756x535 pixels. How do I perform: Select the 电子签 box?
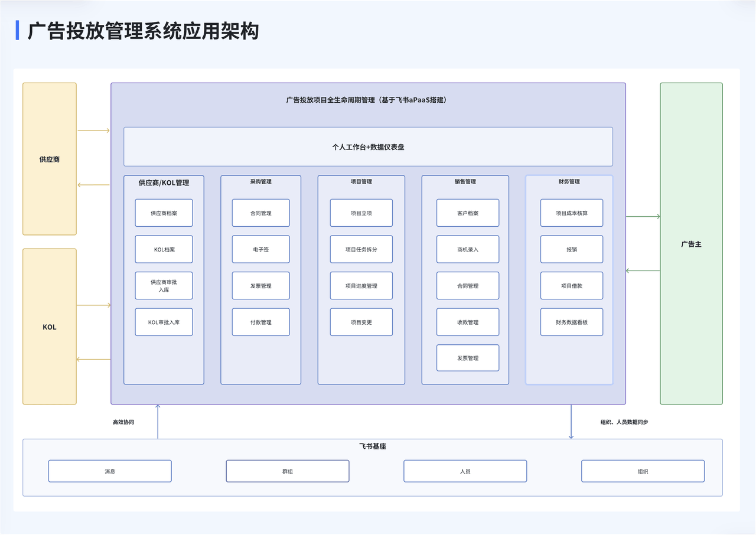click(x=260, y=249)
